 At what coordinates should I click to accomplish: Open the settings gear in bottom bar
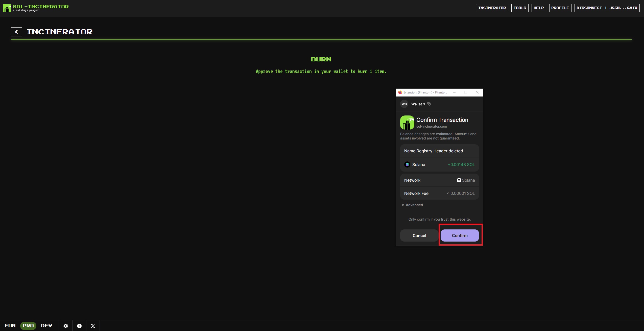66,326
